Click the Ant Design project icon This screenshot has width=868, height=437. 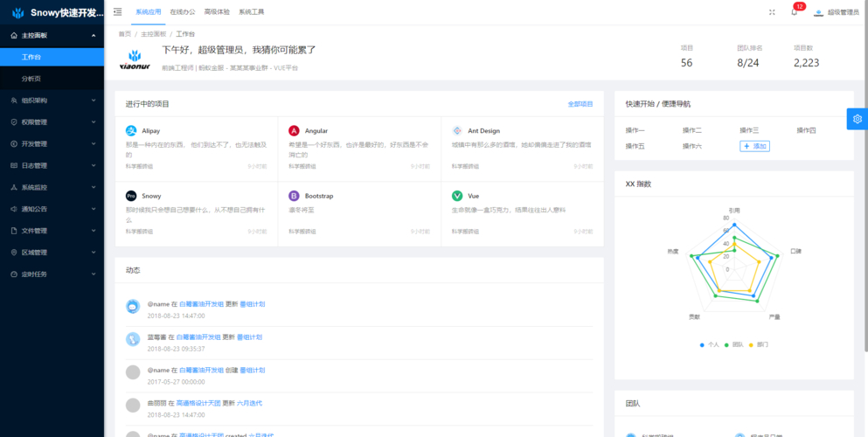point(457,131)
